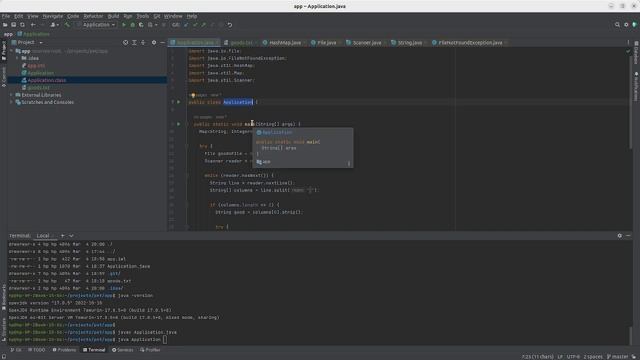Hide the Terminal panel with minus icon
The width and height of the screenshot is (640, 360).
click(628, 236)
